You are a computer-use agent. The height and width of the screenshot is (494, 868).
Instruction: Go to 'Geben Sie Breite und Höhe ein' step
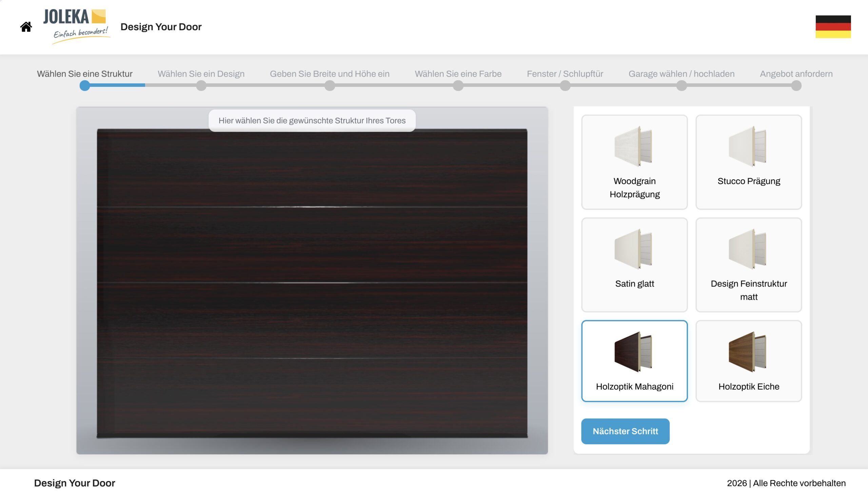tap(330, 74)
